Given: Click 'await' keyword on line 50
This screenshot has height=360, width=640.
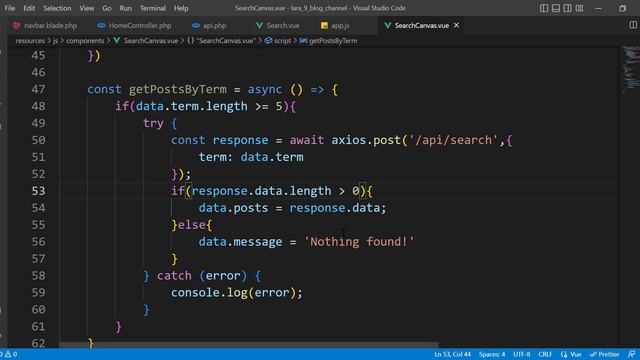Looking at the screenshot, I should (307, 140).
